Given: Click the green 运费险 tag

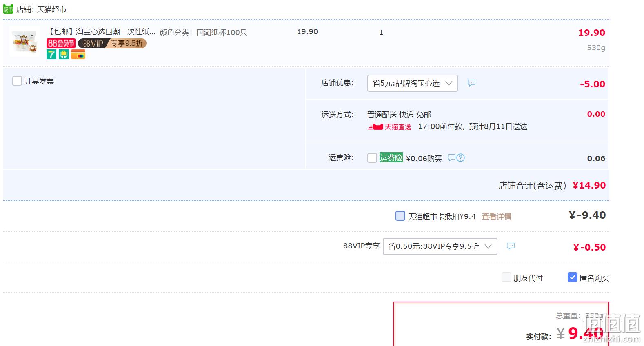Looking at the screenshot, I should coord(391,157).
